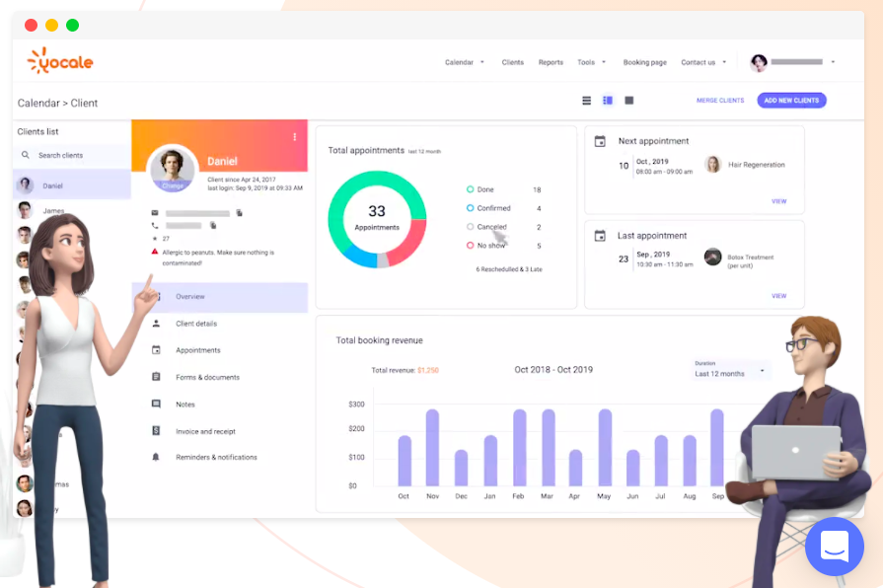View the next appointment details
Screen dimensions: 883x588
point(778,201)
